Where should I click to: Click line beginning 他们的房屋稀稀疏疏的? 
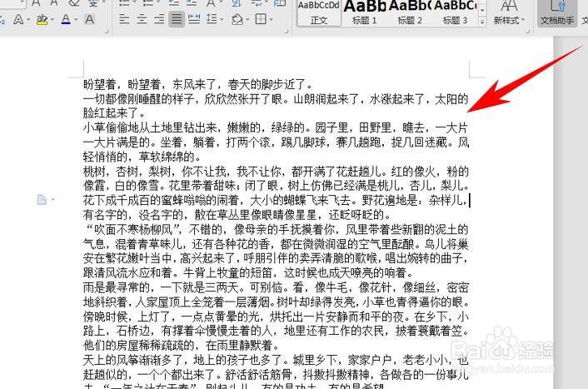(181, 345)
